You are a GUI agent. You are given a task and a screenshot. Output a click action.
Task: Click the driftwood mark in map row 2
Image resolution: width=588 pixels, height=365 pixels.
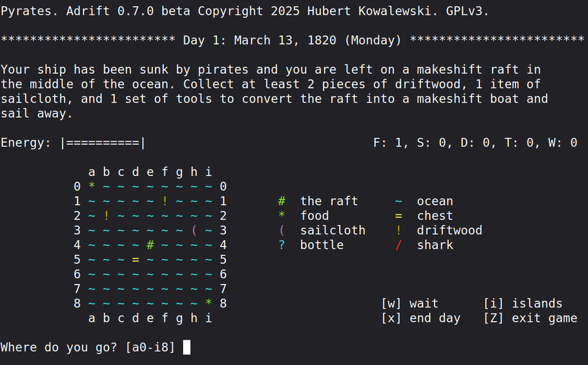point(106,216)
